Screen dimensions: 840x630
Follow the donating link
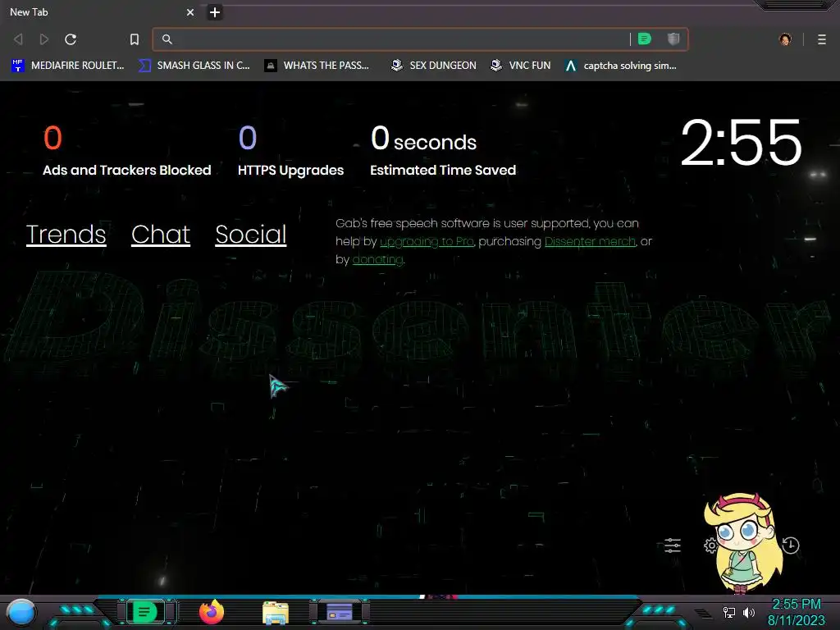tap(377, 260)
